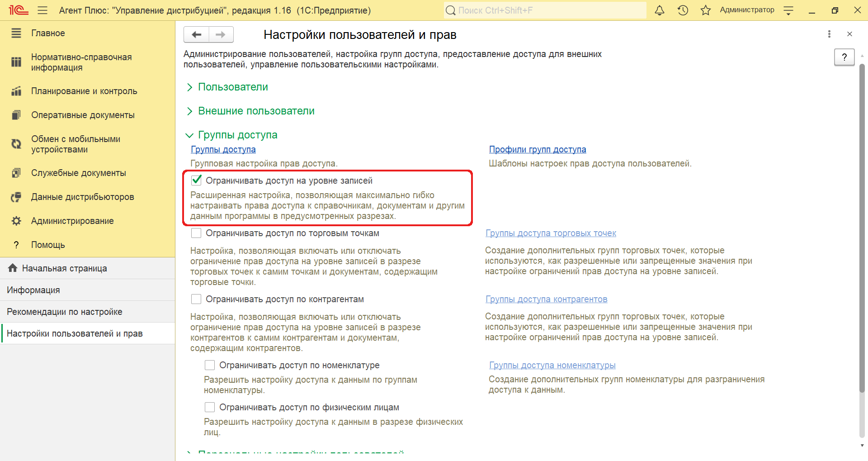Click the Администратор user name
The image size is (868, 461).
click(x=747, y=10)
